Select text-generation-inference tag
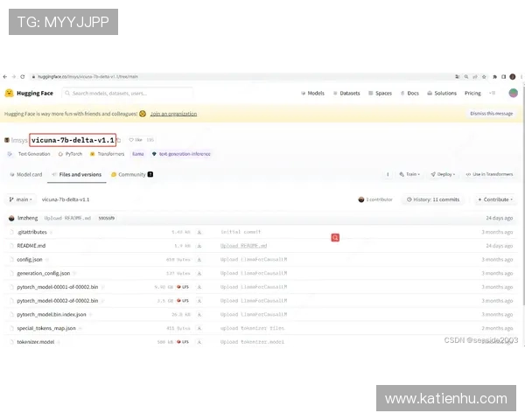The height and width of the screenshot is (420, 525). click(x=181, y=154)
